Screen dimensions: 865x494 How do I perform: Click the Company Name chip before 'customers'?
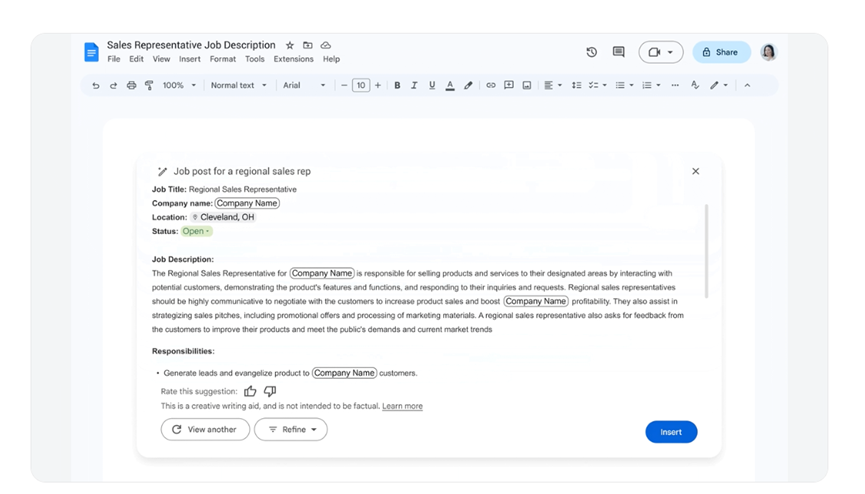tap(344, 373)
